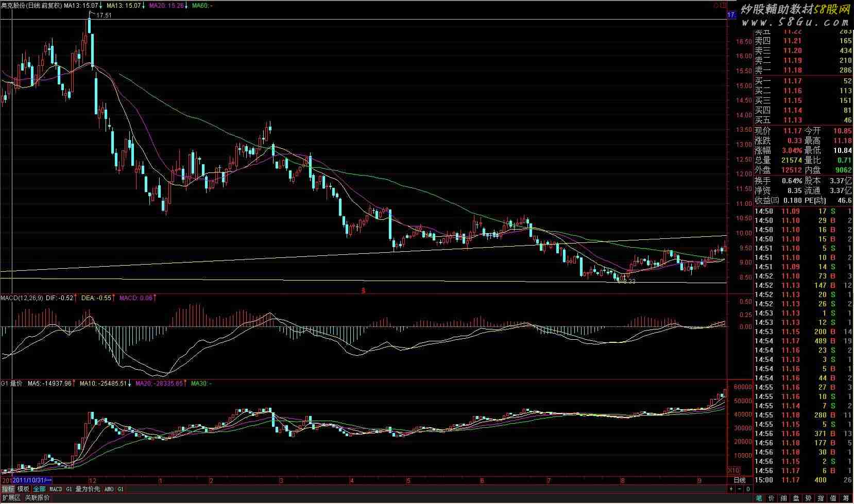Zoom out chart with minus button

(x=739, y=489)
